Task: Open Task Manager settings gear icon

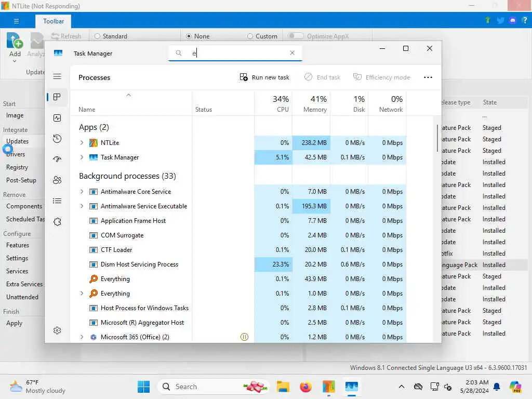Action: (57, 330)
